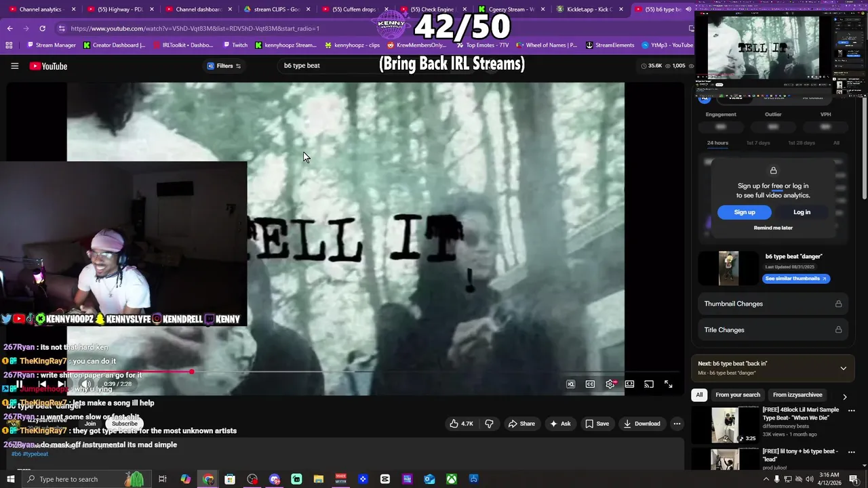
Task: Switch to Kicklet.app browser tab
Action: [589, 9]
